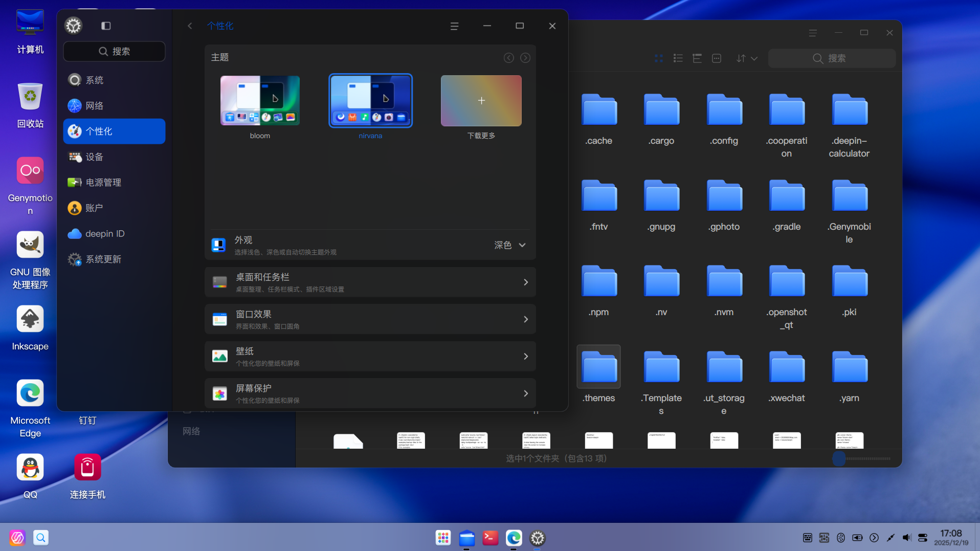
Task: Open the launcher in the taskbar
Action: 443,538
